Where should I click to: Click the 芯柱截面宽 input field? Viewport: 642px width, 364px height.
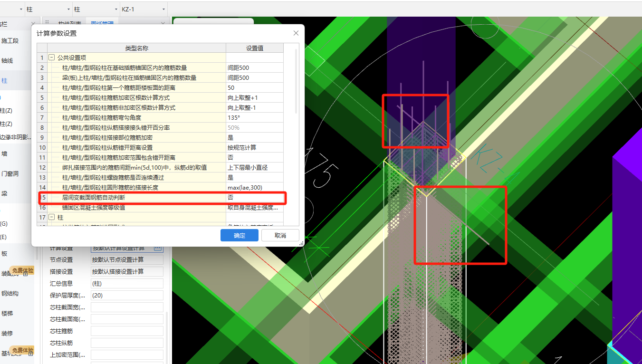coord(127,307)
